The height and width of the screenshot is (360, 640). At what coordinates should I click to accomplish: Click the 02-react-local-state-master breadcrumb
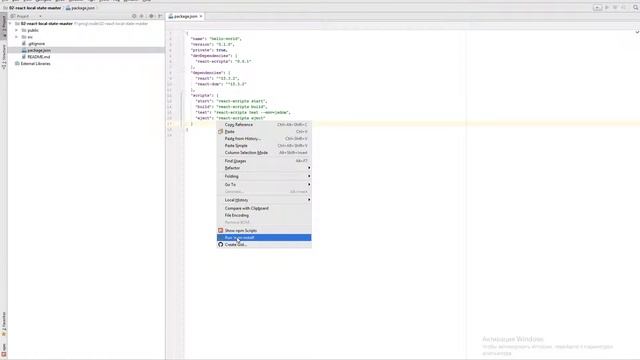coord(33,8)
